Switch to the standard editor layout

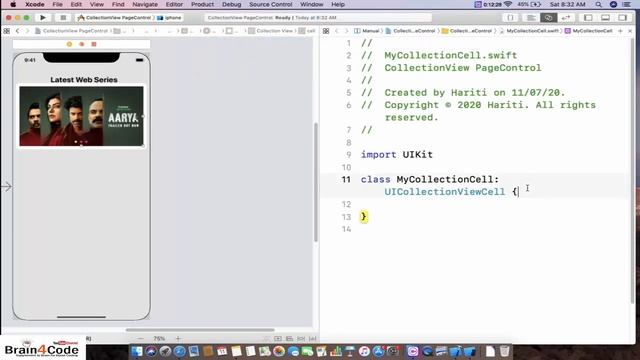(531, 18)
